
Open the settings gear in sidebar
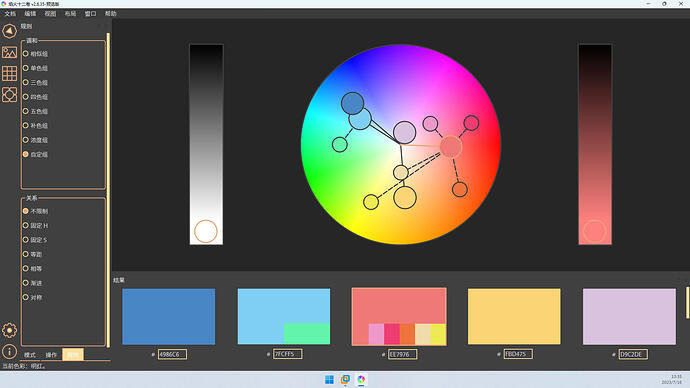click(x=9, y=330)
